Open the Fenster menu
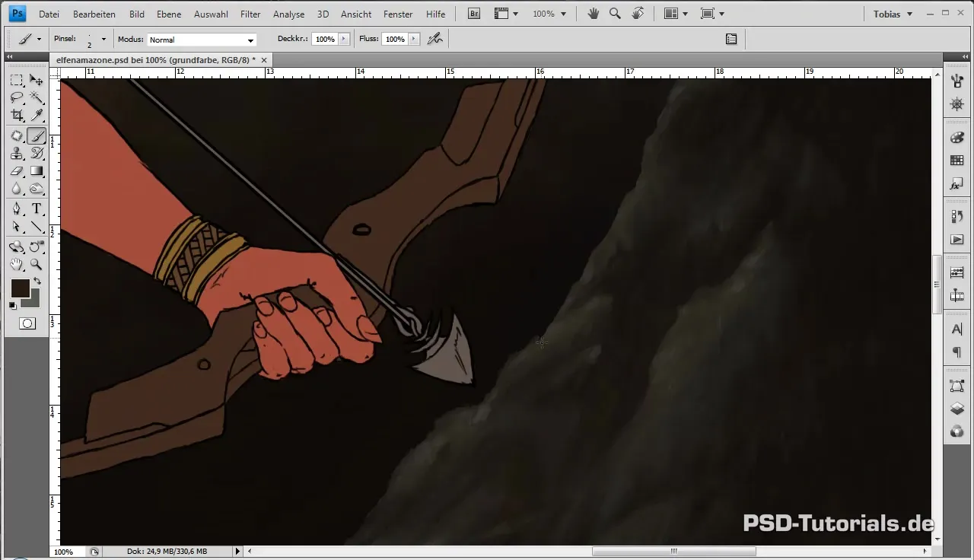 tap(398, 14)
